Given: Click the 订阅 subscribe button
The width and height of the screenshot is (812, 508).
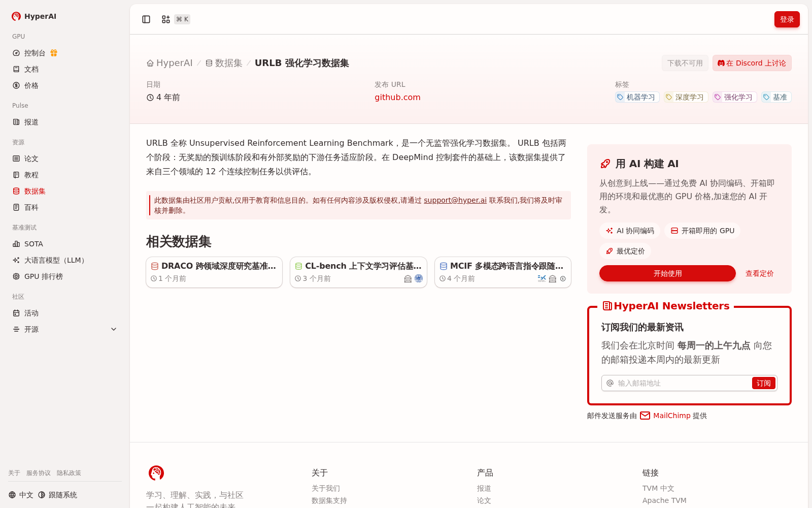Looking at the screenshot, I should click(764, 383).
